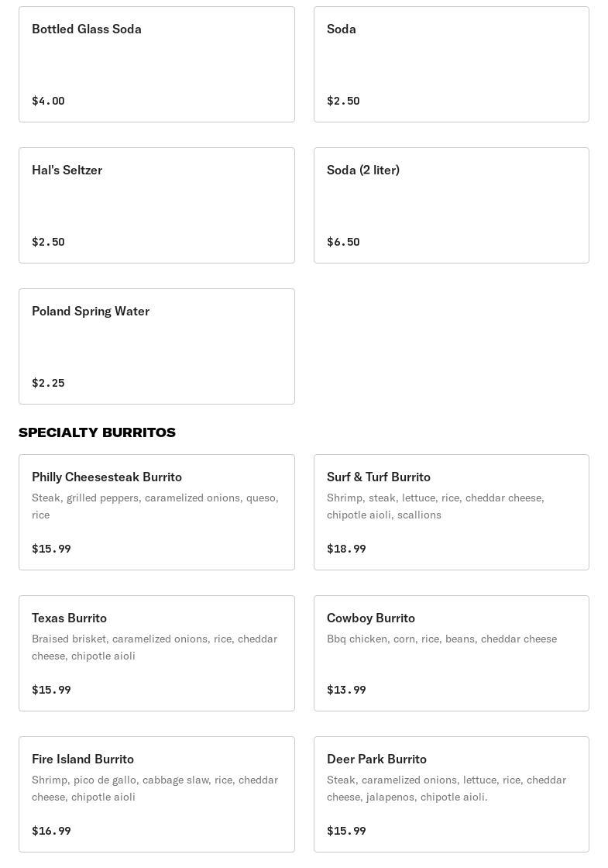Image resolution: width=608 pixels, height=868 pixels.
Task: Select the Bottled Glass Soda item
Action: (156, 64)
